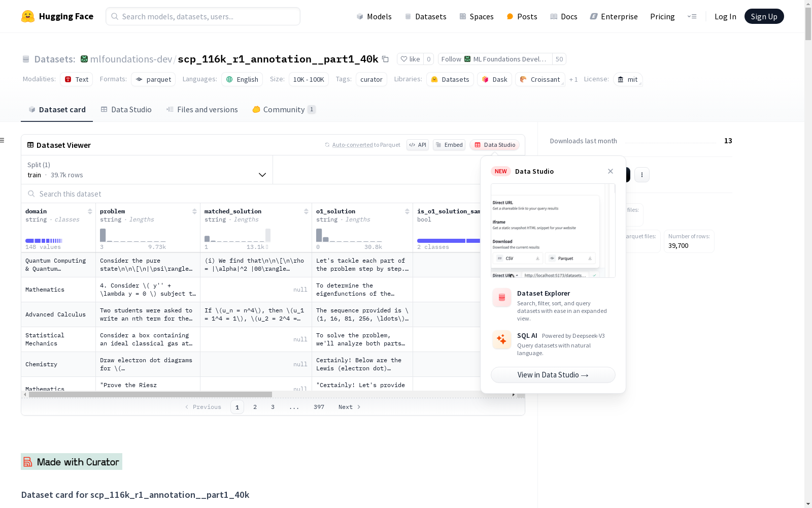Sort the domain column
Viewport: 812px width, 508px height.
pyautogui.click(x=90, y=211)
